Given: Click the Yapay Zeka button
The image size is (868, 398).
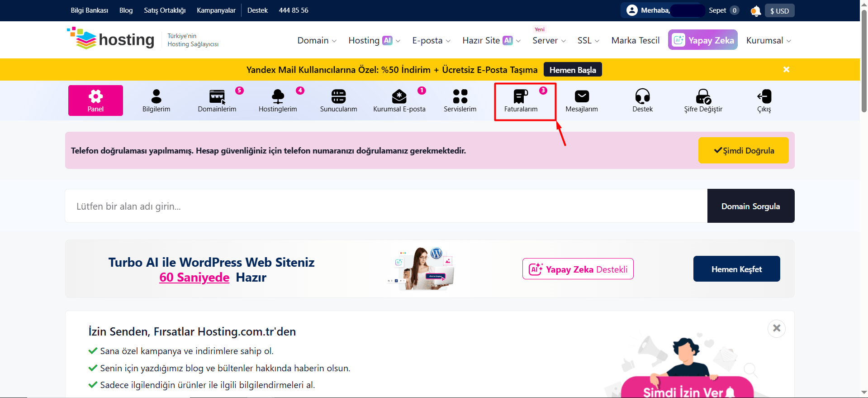Looking at the screenshot, I should (x=703, y=40).
